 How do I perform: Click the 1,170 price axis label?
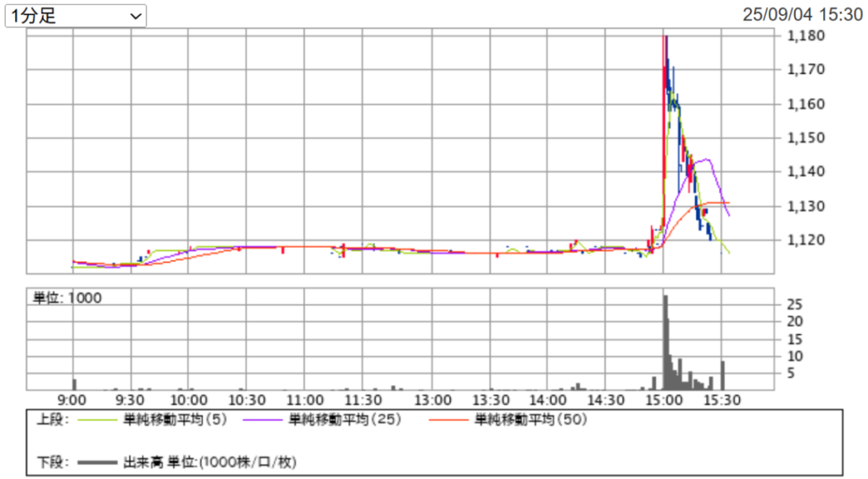click(x=806, y=70)
